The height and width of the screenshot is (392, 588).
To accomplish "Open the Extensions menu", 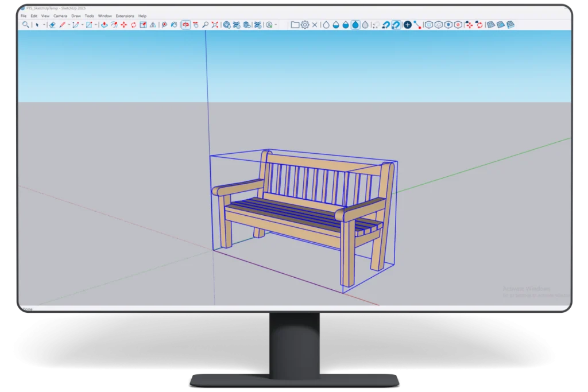I will 124,15.
